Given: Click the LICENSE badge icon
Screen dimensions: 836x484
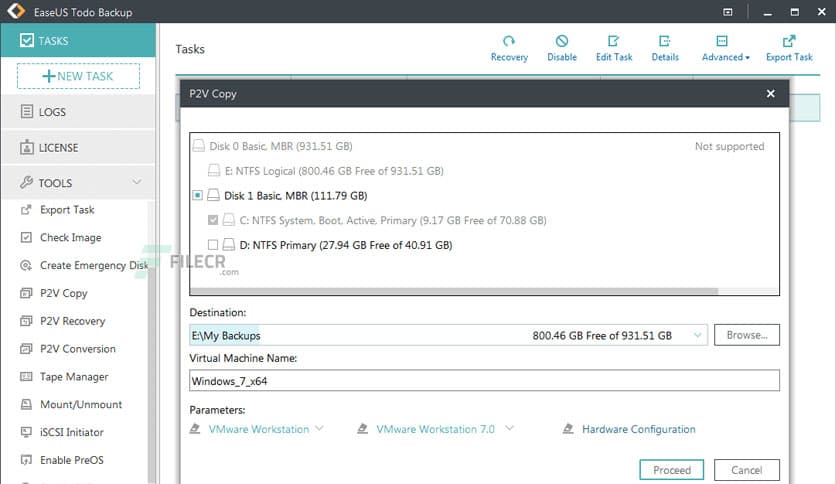Looking at the screenshot, I should tap(26, 147).
